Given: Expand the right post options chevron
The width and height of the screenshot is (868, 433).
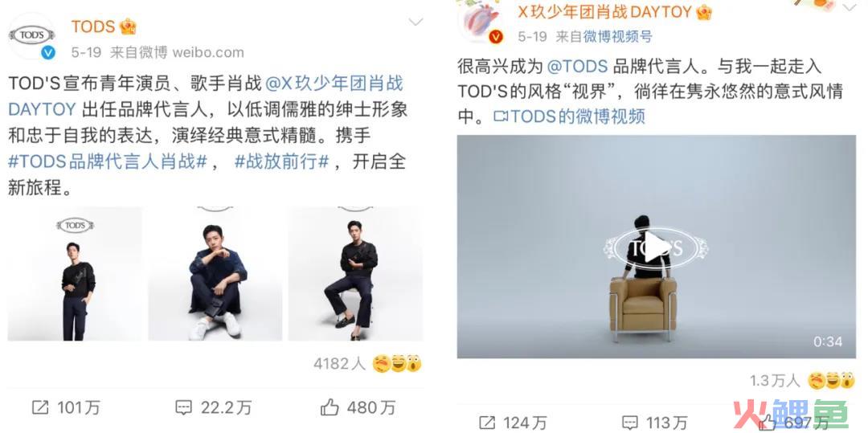Looking at the screenshot, I should 850,6.
